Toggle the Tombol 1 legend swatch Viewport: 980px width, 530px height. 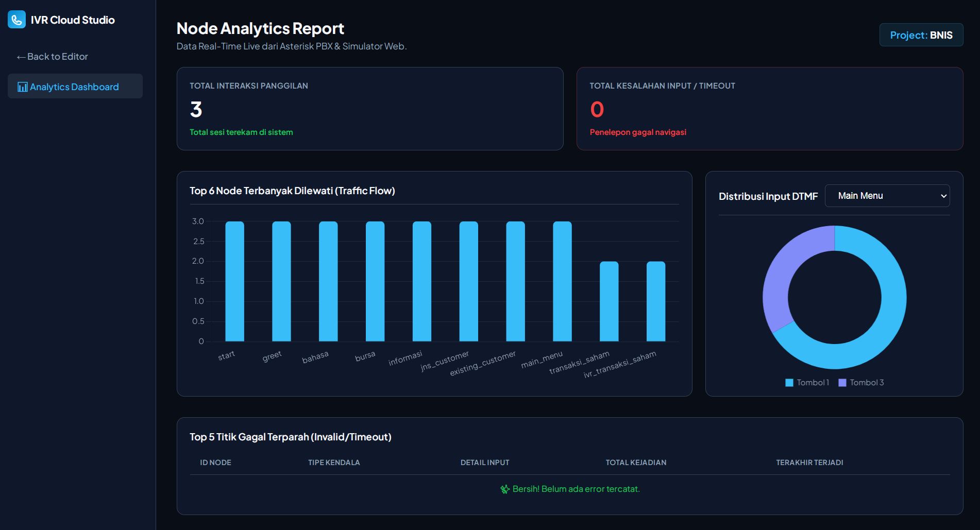[789, 383]
